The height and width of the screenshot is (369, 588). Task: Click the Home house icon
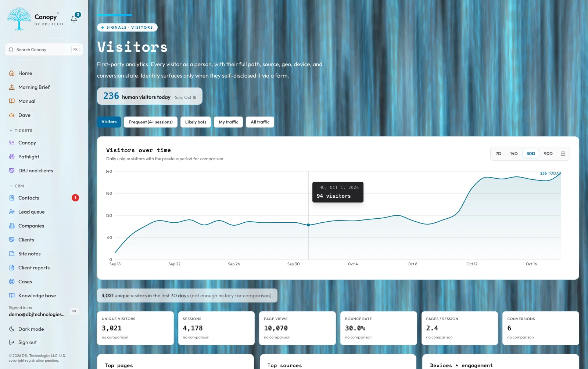click(x=12, y=73)
